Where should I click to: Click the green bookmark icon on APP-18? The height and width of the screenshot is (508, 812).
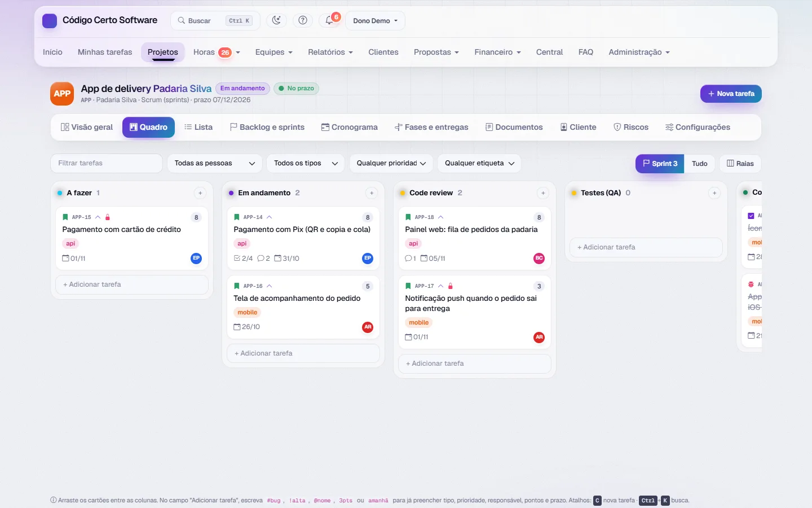408,217
